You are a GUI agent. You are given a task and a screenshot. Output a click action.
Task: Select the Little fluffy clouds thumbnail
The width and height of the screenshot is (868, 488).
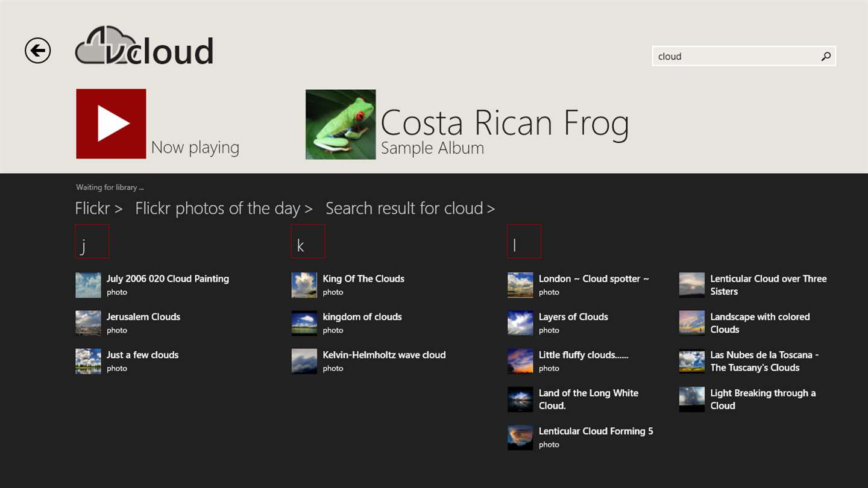(x=520, y=361)
